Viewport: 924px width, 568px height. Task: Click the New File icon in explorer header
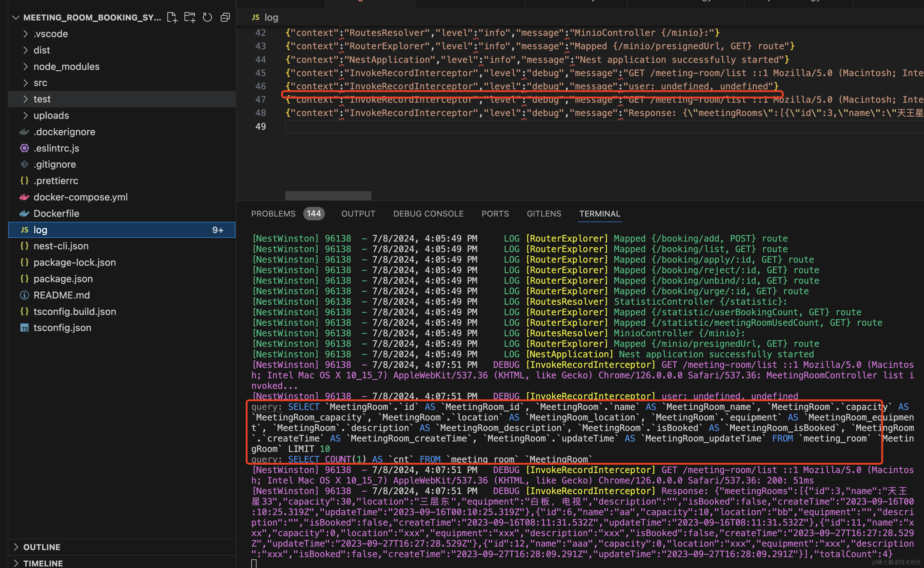pos(172,17)
